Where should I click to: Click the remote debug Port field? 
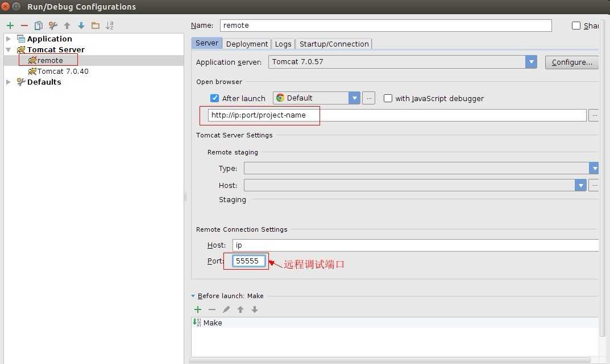pyautogui.click(x=248, y=261)
